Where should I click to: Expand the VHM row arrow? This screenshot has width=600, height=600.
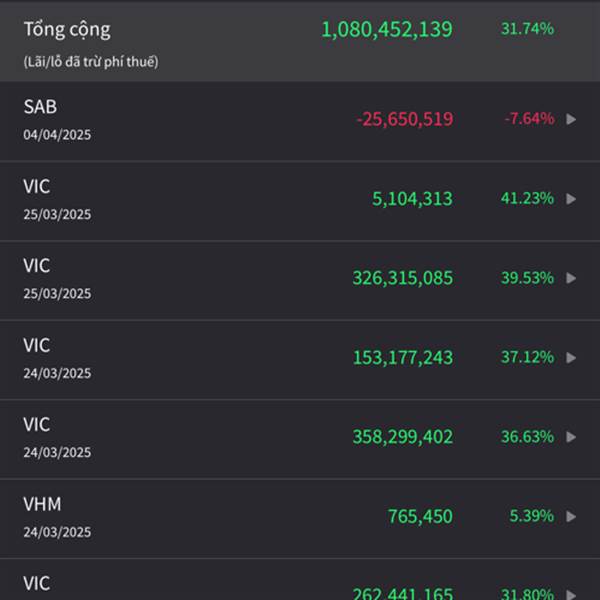coord(571,517)
